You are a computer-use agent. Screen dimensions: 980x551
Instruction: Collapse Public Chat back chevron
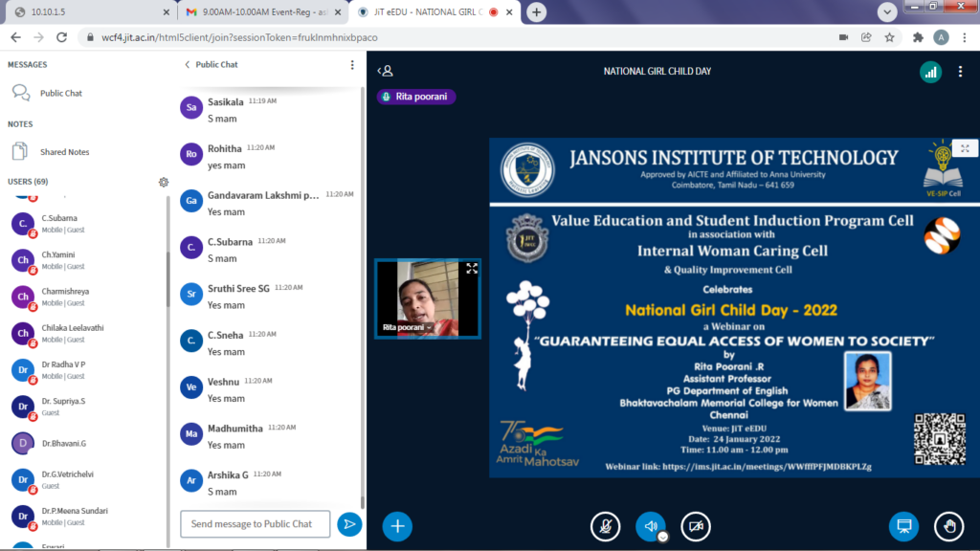(x=187, y=64)
